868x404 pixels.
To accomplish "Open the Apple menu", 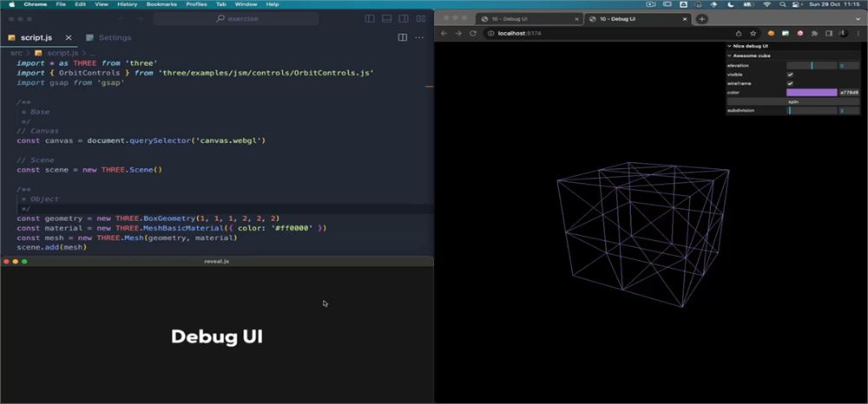I will [11, 3].
